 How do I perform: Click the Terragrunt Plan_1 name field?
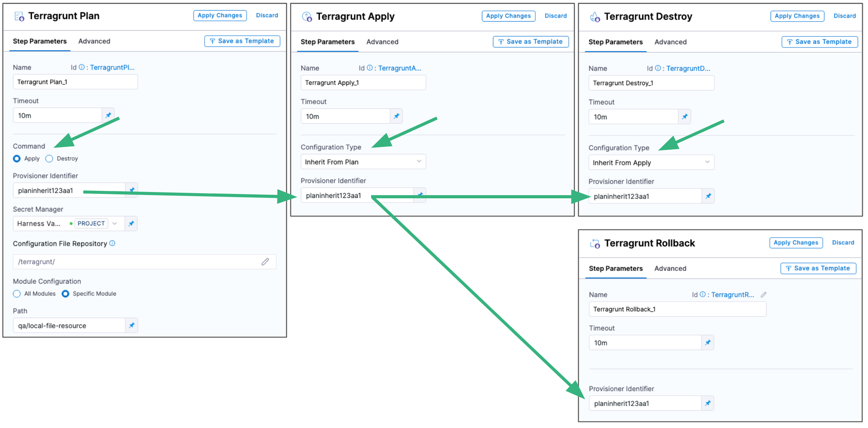[x=75, y=82]
